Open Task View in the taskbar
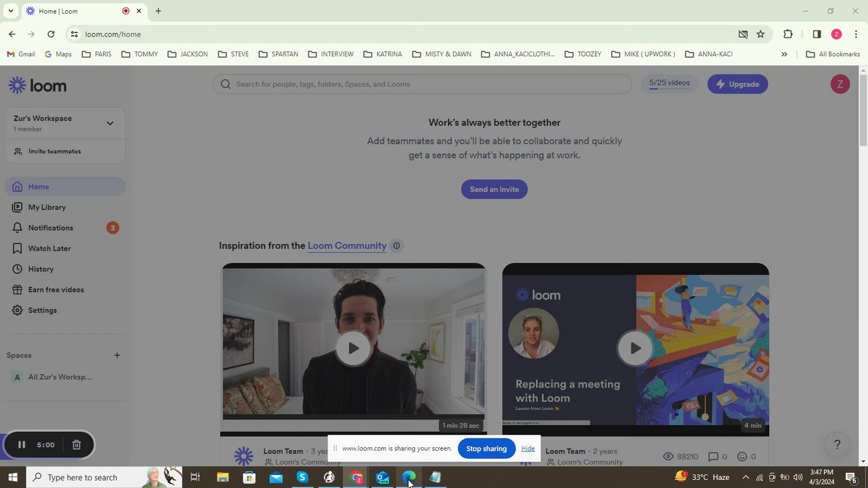The width and height of the screenshot is (868, 488). [x=195, y=477]
